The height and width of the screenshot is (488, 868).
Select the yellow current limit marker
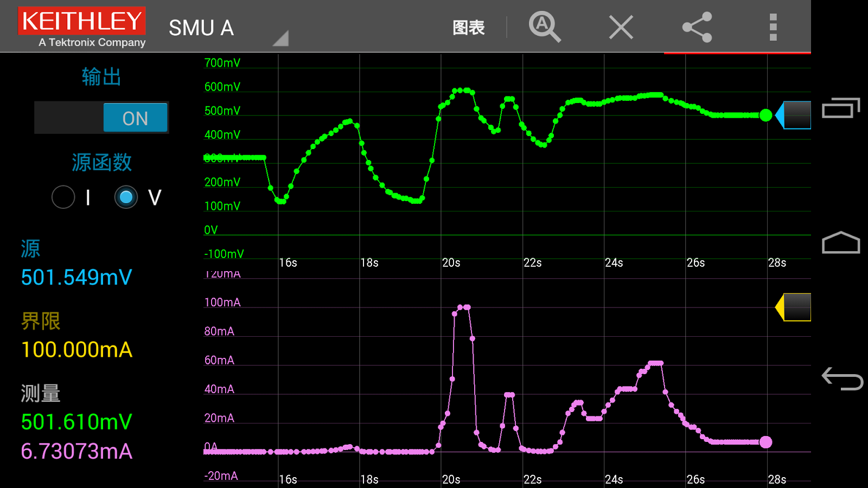click(x=793, y=307)
